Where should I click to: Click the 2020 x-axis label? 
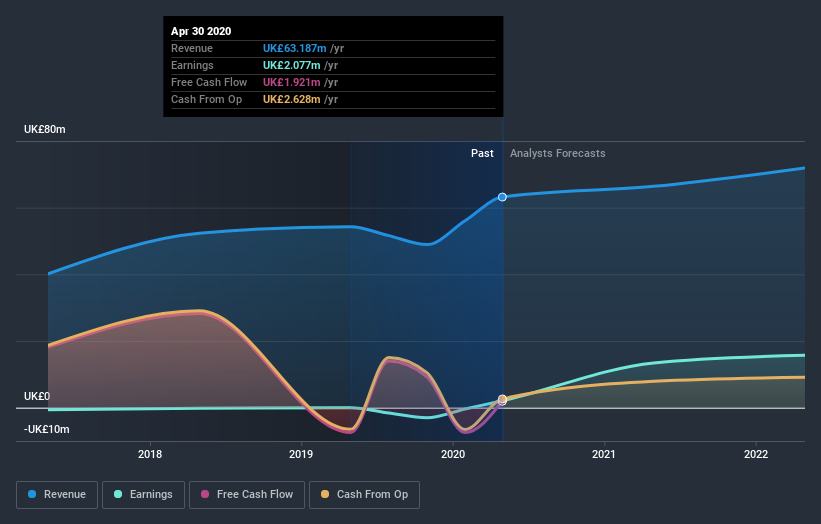click(453, 454)
